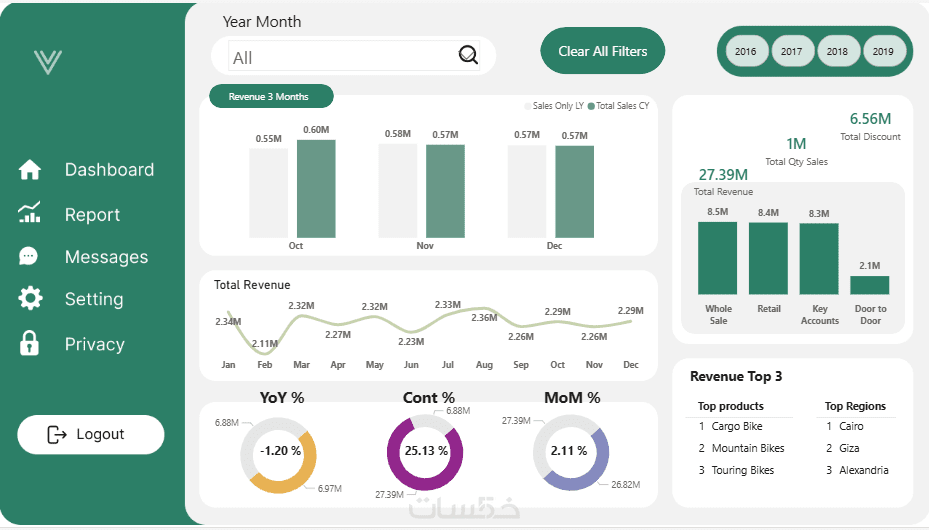Click the 6.56M Total Discount value
This screenshot has height=530, width=929.
[870, 118]
